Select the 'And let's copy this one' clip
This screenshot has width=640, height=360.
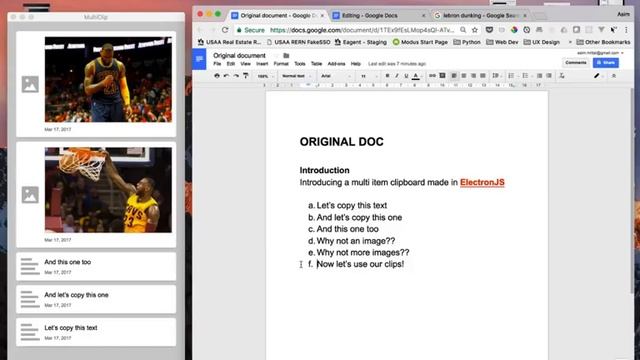click(x=96, y=299)
